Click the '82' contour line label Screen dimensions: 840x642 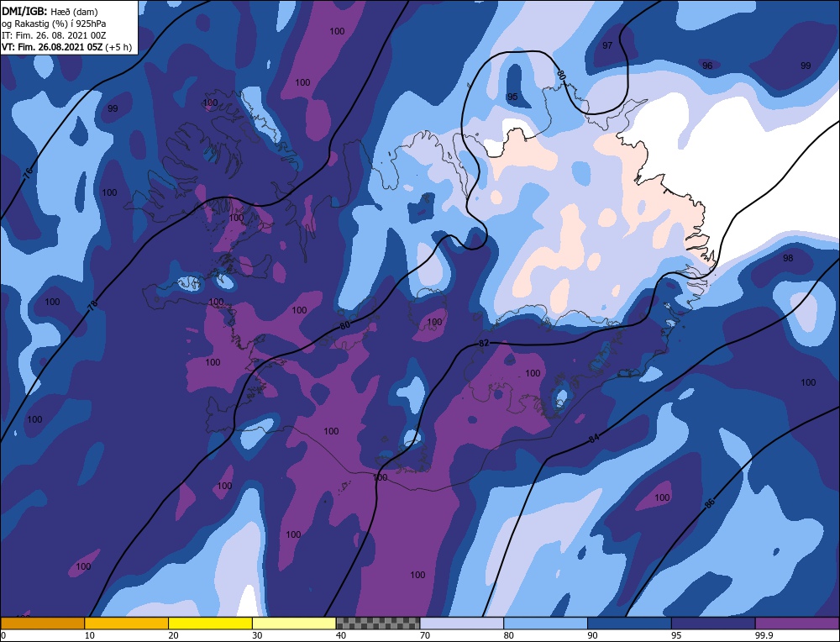(484, 343)
